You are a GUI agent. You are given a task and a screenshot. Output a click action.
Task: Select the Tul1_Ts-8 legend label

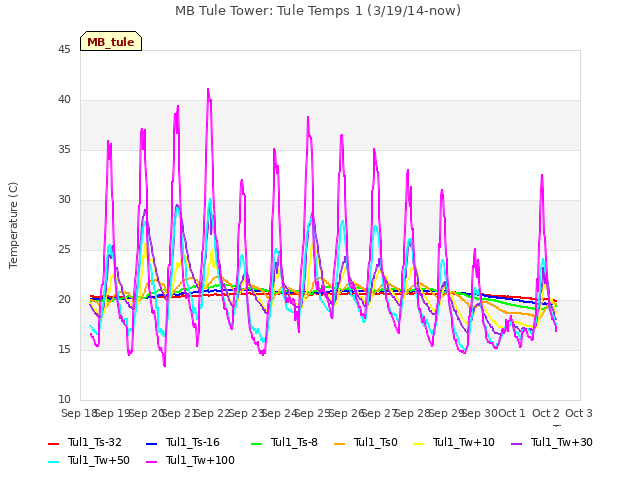(x=294, y=442)
